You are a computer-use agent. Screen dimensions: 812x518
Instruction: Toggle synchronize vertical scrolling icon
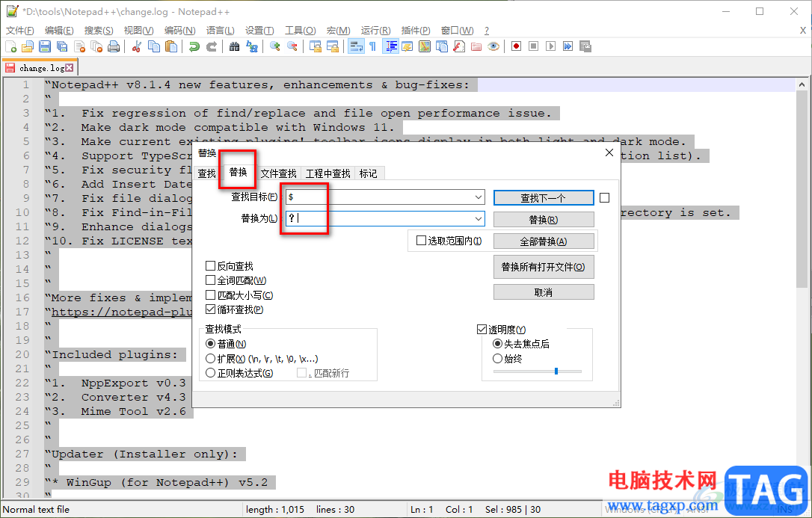[315, 46]
